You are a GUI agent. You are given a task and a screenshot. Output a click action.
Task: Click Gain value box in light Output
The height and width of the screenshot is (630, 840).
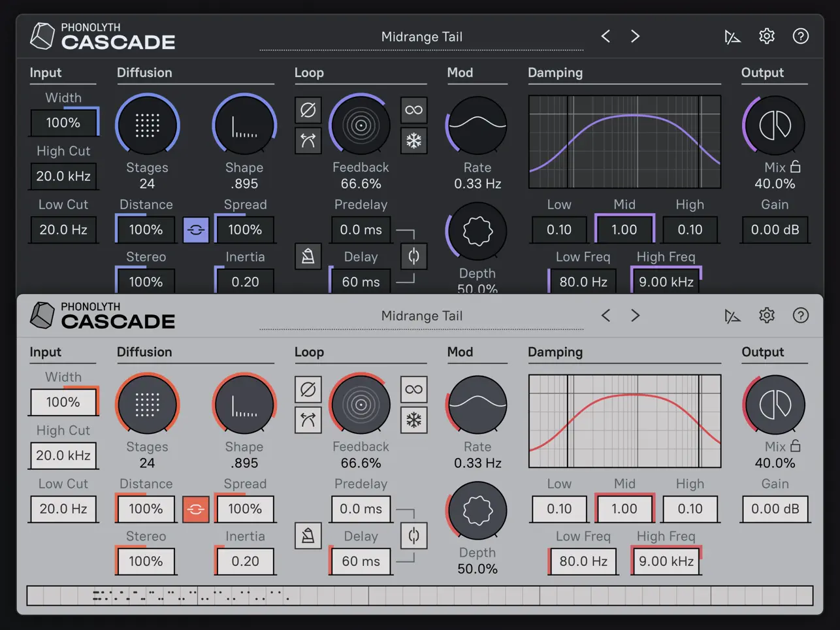(x=775, y=509)
